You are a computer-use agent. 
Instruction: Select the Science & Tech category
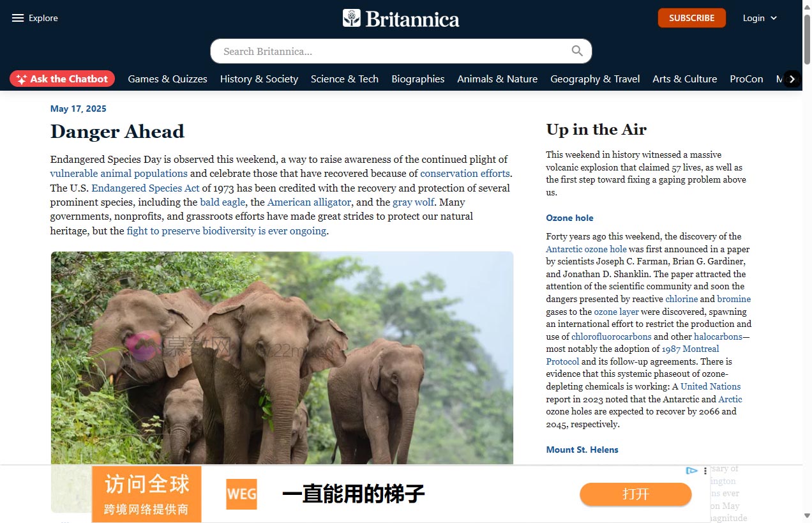tap(345, 79)
